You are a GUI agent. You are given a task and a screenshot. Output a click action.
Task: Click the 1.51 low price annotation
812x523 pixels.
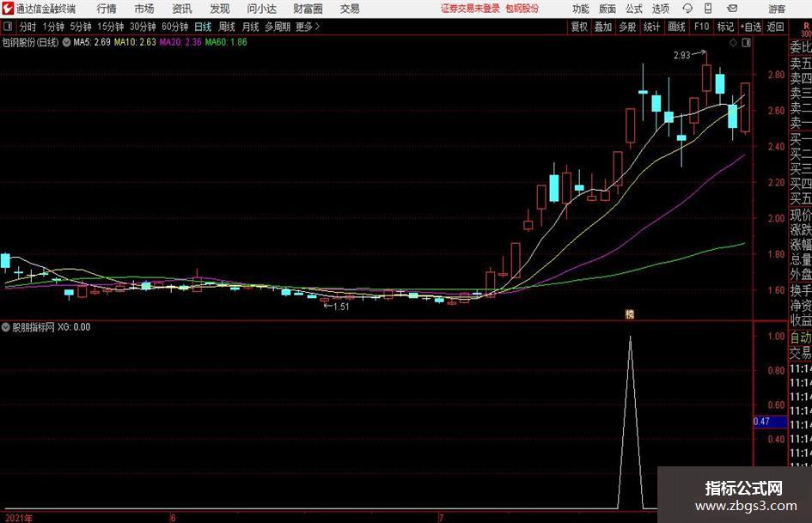click(x=341, y=307)
